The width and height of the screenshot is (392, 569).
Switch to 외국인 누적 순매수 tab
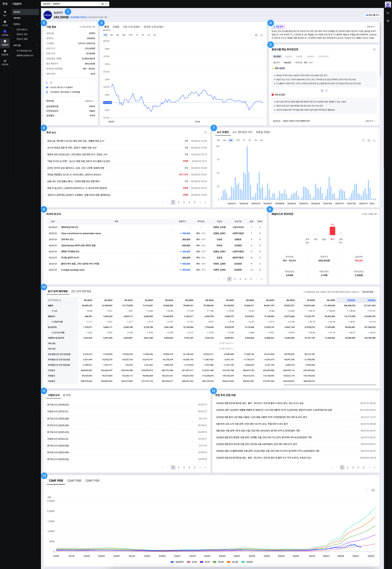(x=154, y=27)
